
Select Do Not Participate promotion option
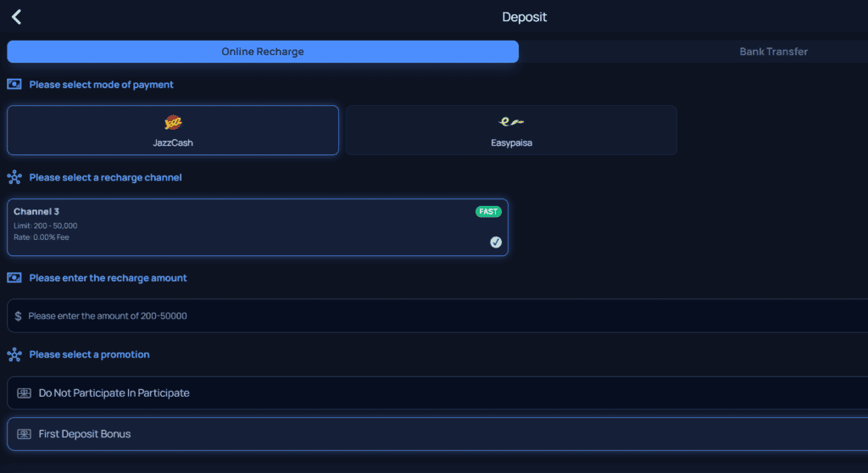coord(437,392)
